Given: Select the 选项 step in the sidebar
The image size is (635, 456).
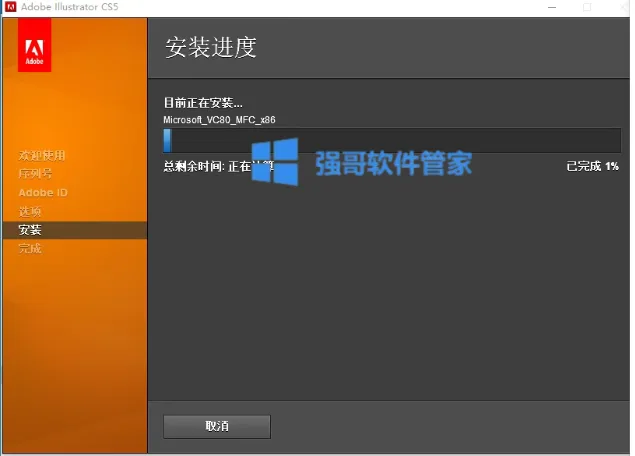Looking at the screenshot, I should point(30,211).
